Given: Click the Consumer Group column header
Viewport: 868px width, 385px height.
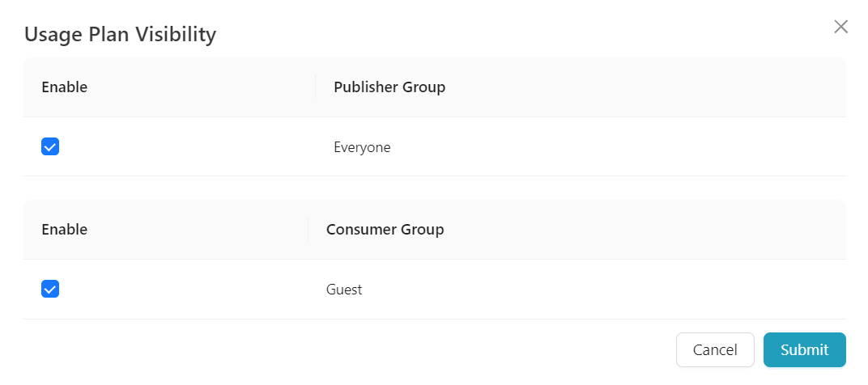Looking at the screenshot, I should pyautogui.click(x=385, y=229).
